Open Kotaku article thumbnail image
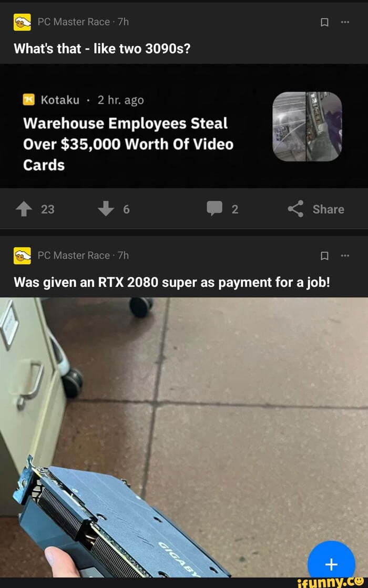Screen dimensions: 368x588 pyautogui.click(x=307, y=126)
